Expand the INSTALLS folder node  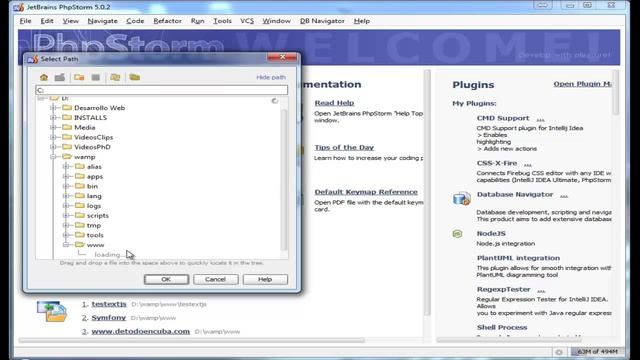click(53, 118)
